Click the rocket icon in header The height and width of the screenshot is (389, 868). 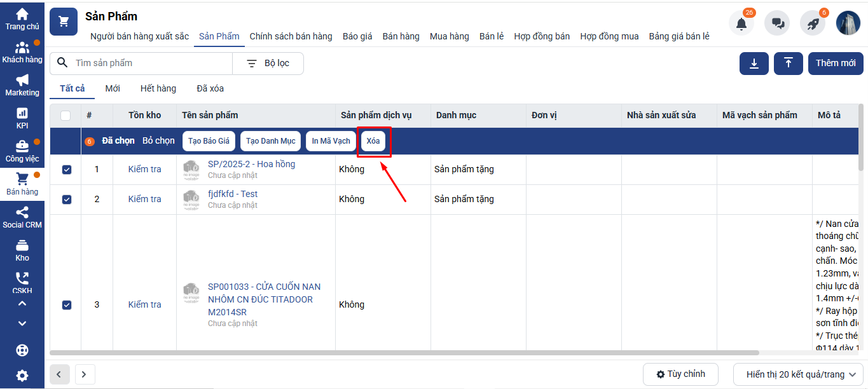tap(813, 24)
